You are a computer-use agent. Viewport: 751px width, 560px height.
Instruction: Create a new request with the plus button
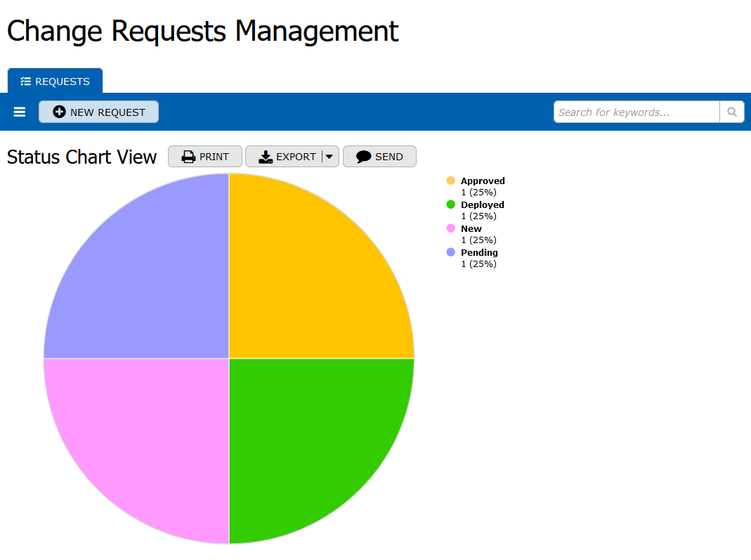click(98, 112)
